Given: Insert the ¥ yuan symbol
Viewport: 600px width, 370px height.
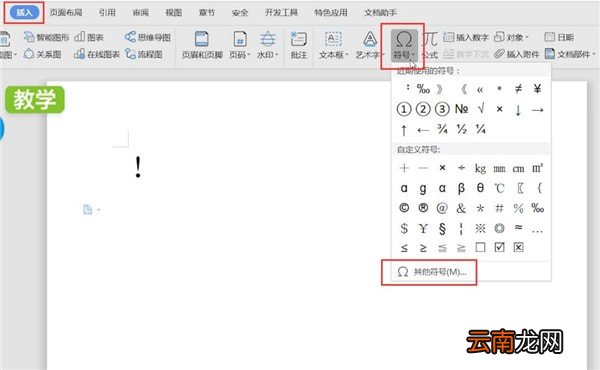Looking at the screenshot, I should click(x=537, y=89).
